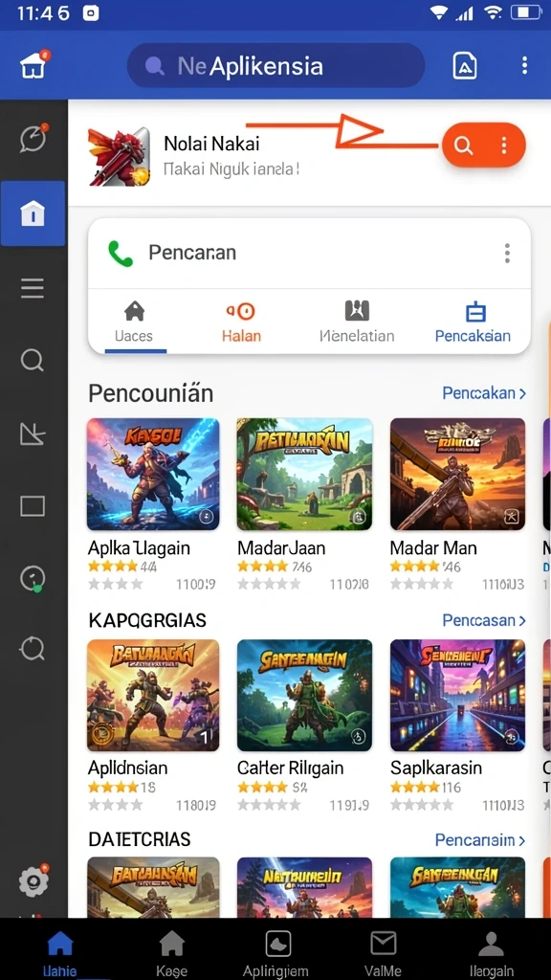Open the clock icon with green dot
This screenshot has width=551, height=980.
33,579
